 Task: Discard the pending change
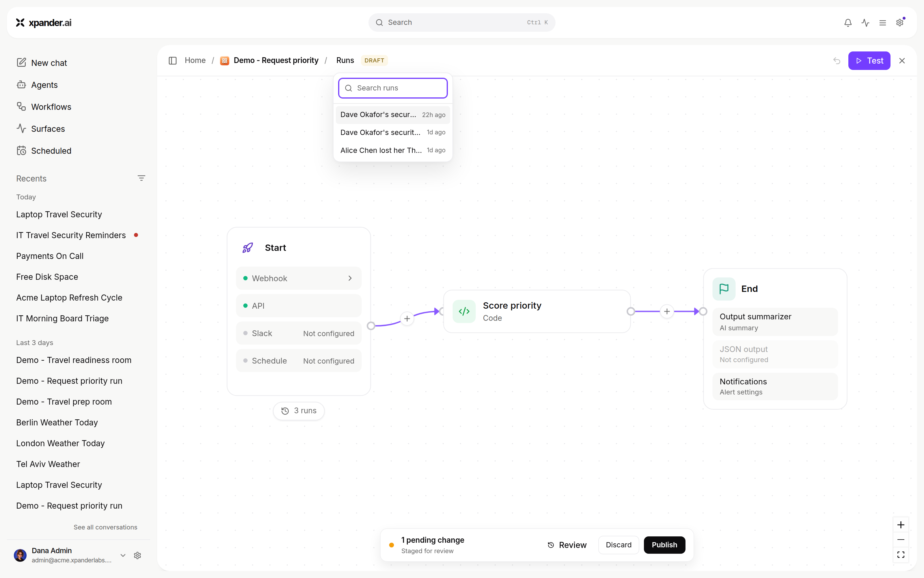(x=618, y=545)
